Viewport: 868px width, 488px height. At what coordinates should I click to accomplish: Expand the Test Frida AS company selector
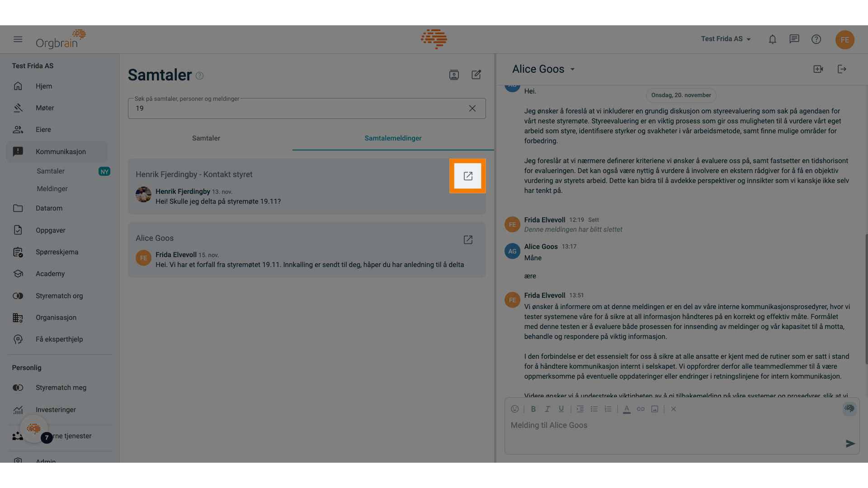tap(726, 39)
